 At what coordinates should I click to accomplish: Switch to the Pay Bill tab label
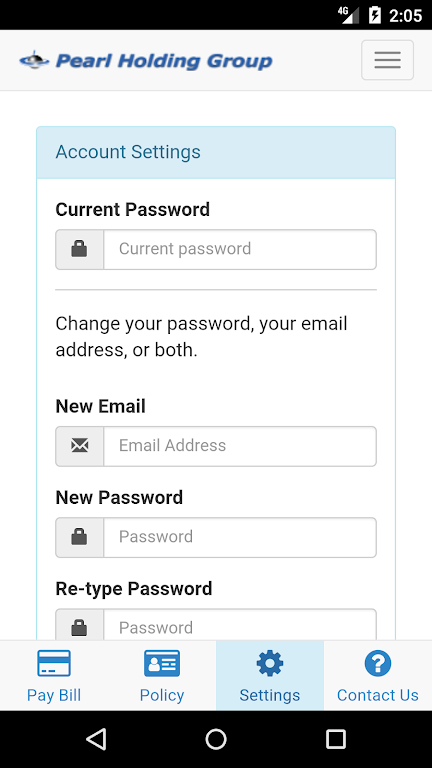click(x=54, y=695)
